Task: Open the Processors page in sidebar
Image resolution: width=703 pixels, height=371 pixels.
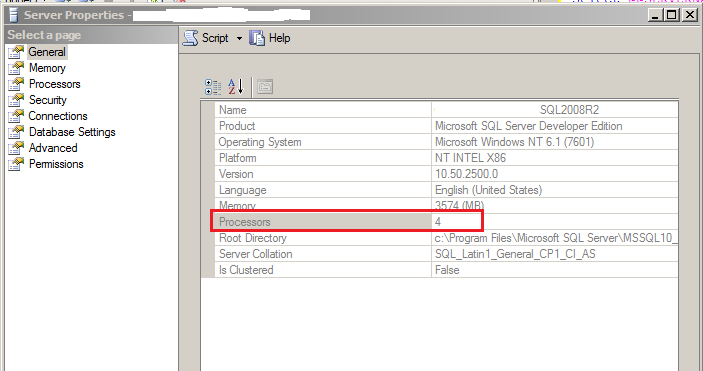Action: 55,84
